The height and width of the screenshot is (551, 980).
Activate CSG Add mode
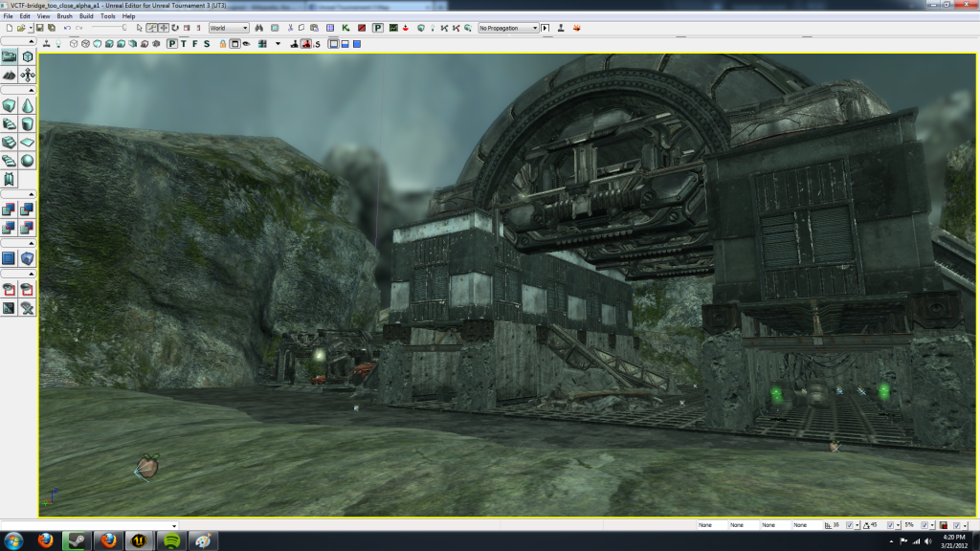(x=9, y=209)
